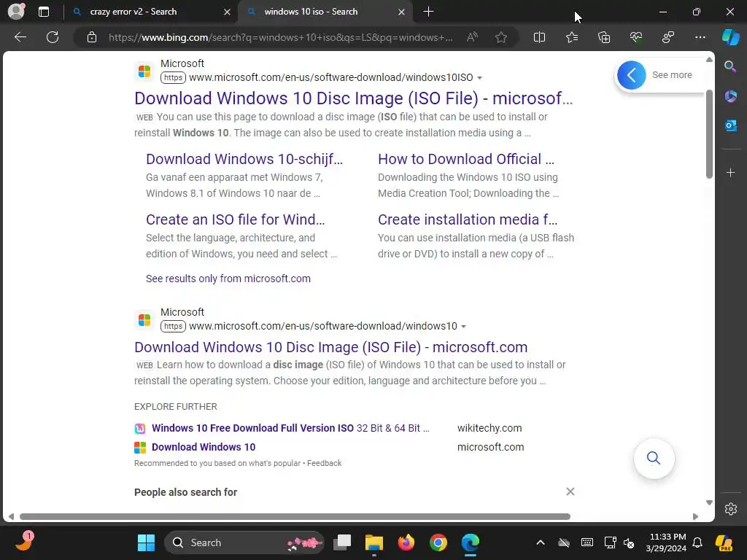Screen dimensions: 747x560
Task: Click the horizontal scrollbar thumb
Action: tap(295, 517)
